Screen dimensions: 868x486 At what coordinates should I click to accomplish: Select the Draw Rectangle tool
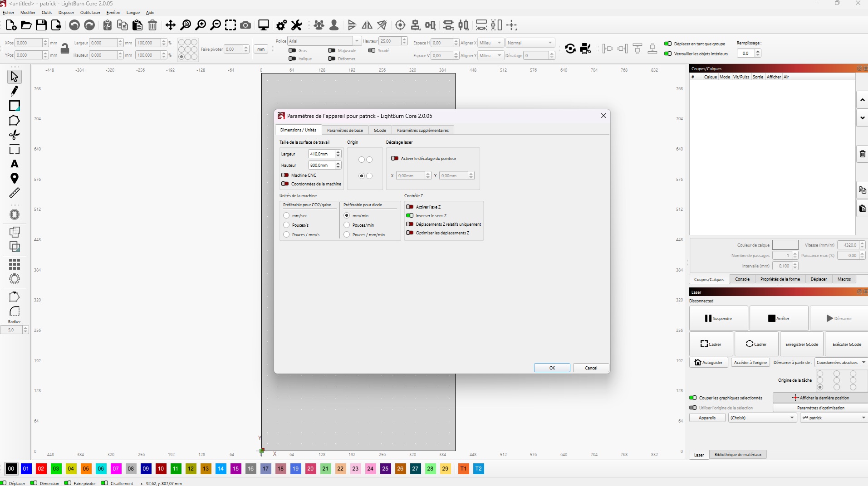tap(15, 106)
